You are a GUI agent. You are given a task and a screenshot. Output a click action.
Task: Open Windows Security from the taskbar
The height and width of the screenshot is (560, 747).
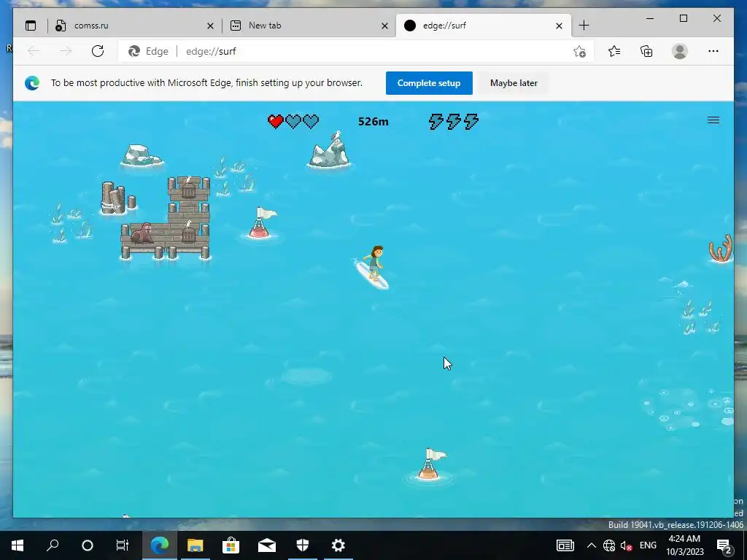[x=303, y=545]
